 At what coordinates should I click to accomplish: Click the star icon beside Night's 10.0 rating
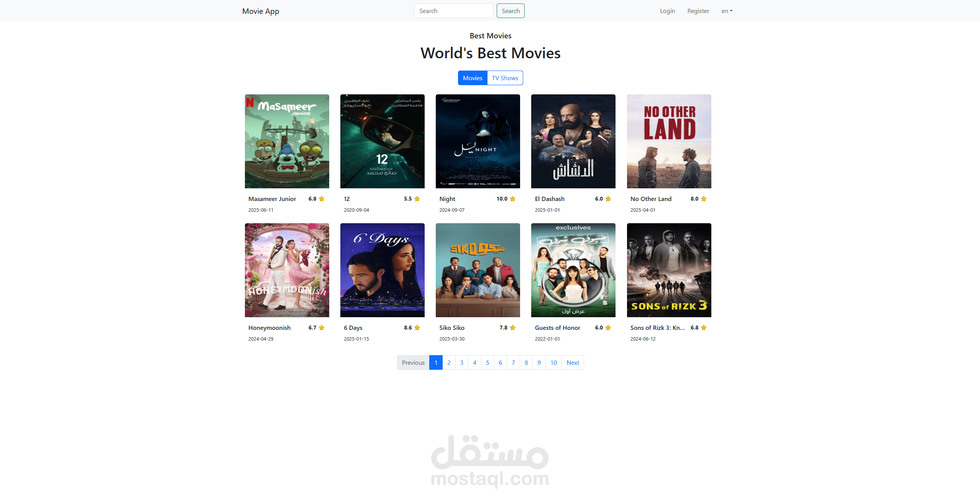(x=513, y=199)
